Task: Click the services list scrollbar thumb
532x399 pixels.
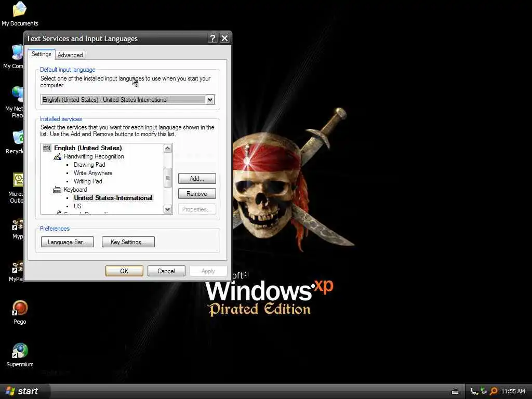Action: click(168, 178)
